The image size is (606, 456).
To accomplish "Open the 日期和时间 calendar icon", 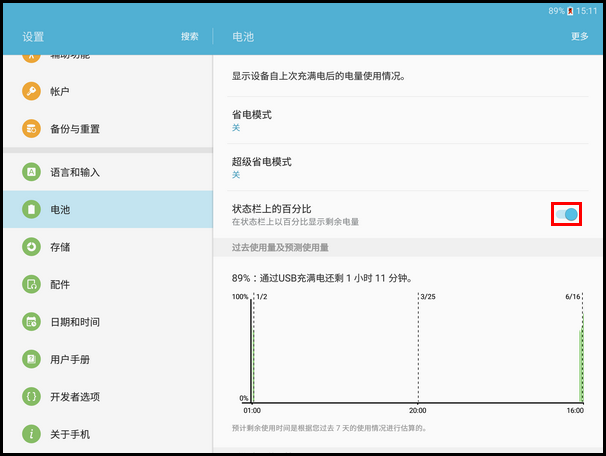I will tap(31, 322).
